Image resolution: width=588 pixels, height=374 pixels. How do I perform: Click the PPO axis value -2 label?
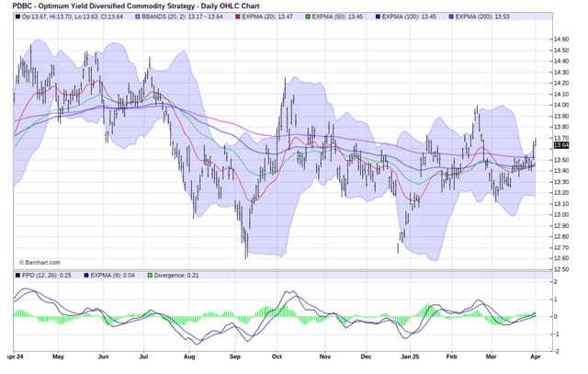click(x=555, y=352)
